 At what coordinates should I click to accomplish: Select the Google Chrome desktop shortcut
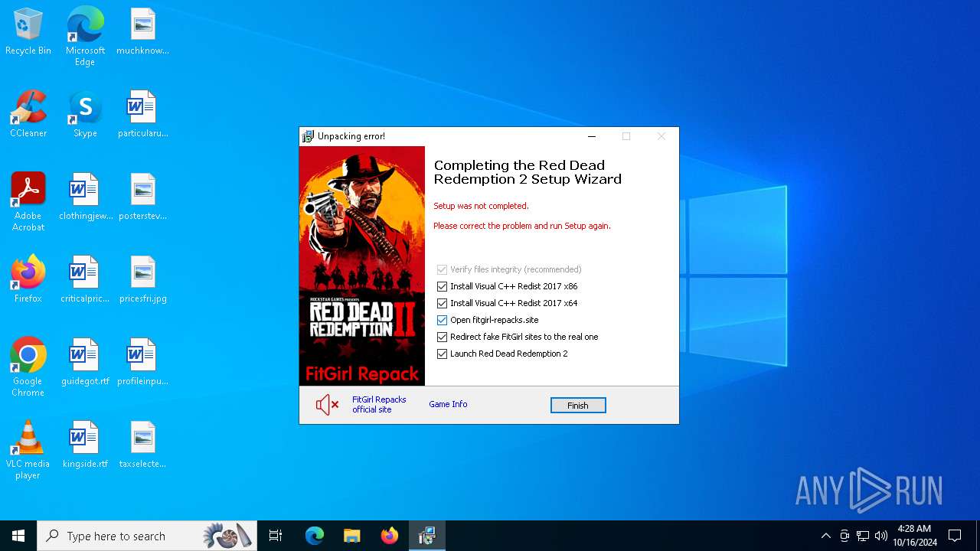click(x=28, y=367)
